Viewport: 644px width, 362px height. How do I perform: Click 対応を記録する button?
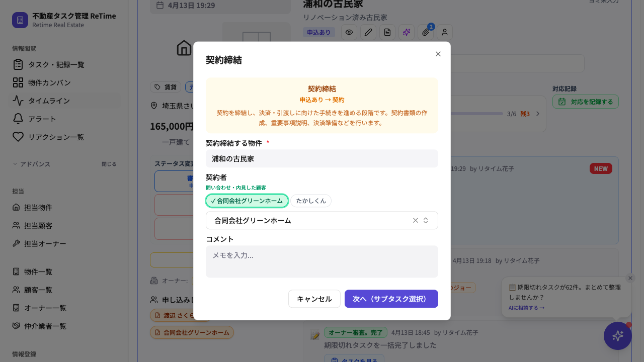tap(586, 102)
